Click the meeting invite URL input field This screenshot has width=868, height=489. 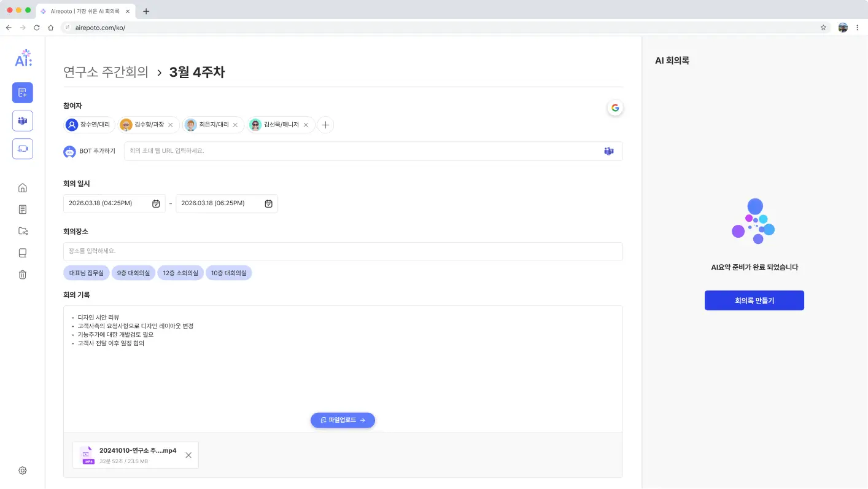362,151
